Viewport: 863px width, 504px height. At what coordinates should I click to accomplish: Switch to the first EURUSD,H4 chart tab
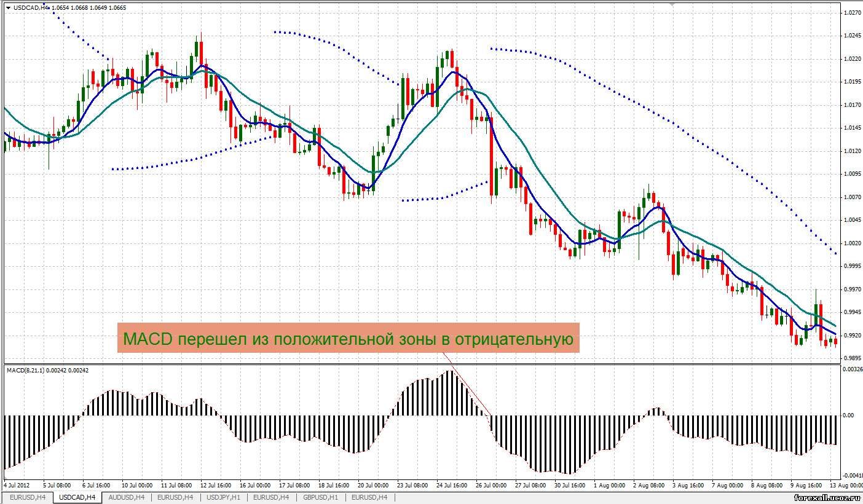click(27, 497)
